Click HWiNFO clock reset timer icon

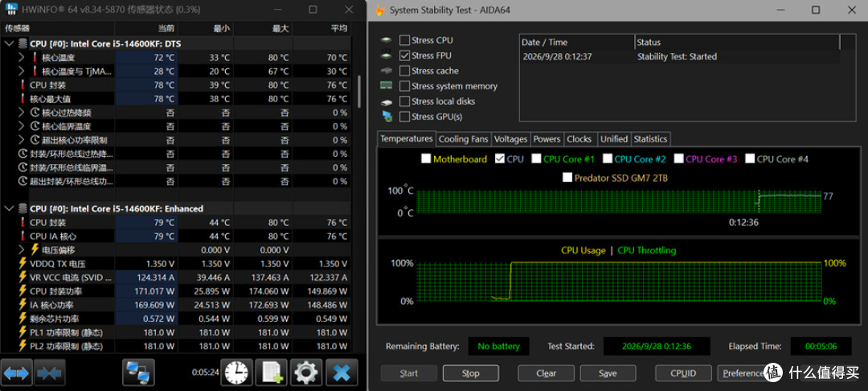pos(237,372)
